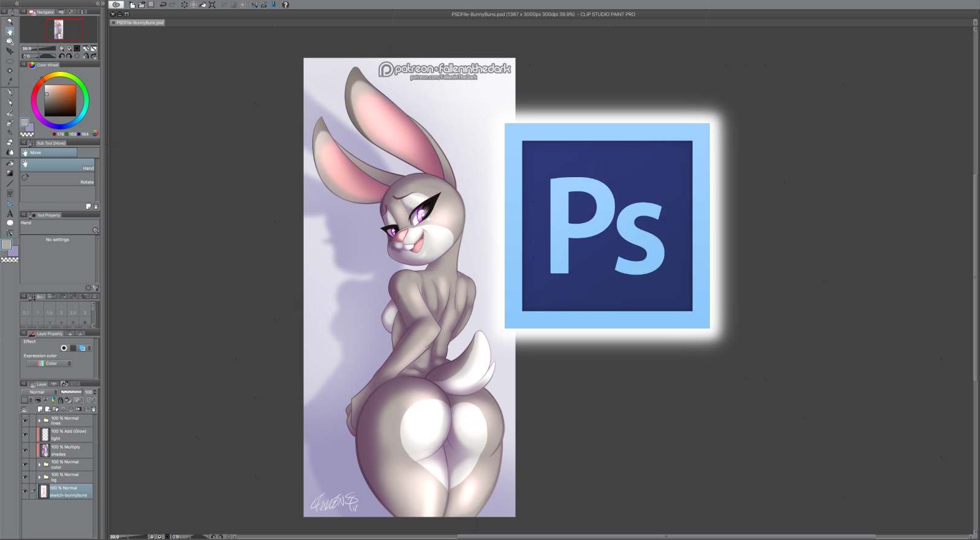
Task: Switch to the Sub Tool (Move) tab
Action: [x=48, y=143]
